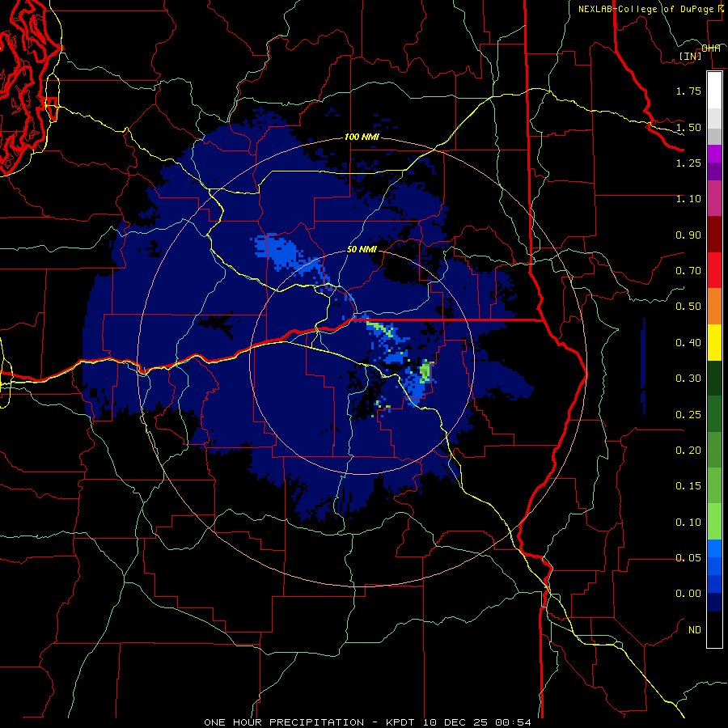Click the 0.25 legend value
This screenshot has height=728, width=728.
688,415
